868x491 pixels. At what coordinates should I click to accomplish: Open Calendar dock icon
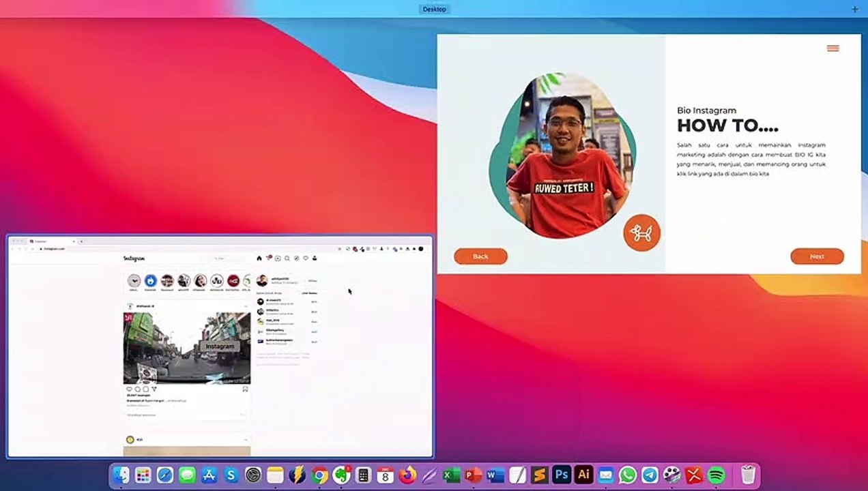click(x=386, y=475)
